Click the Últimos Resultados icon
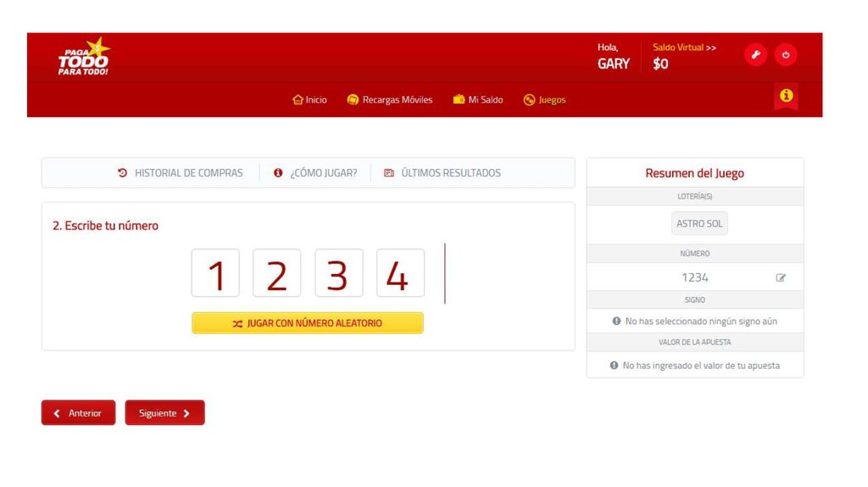868x487 pixels. (x=389, y=173)
